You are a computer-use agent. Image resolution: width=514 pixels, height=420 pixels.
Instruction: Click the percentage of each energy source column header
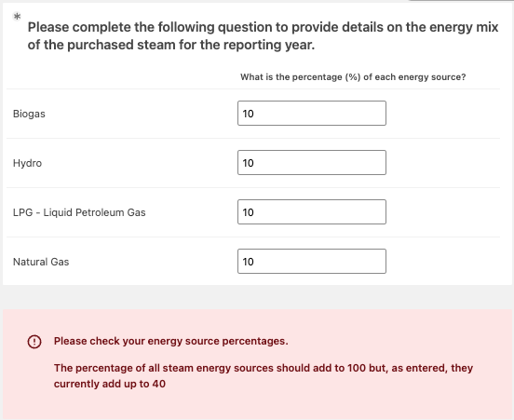tap(353, 77)
